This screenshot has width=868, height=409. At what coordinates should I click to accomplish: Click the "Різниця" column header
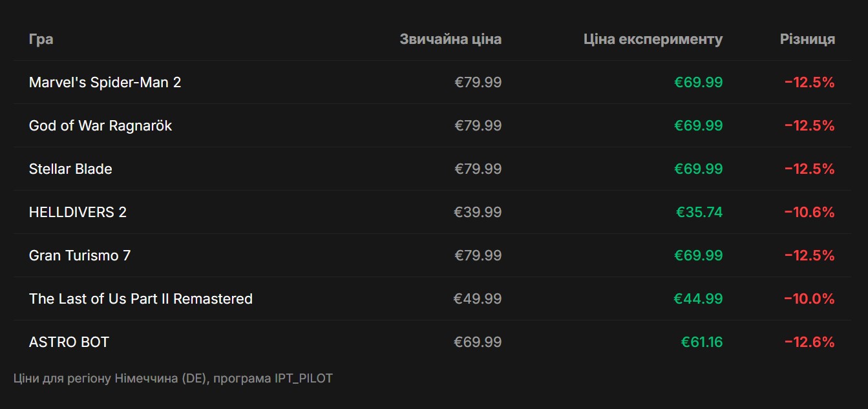[x=807, y=39]
